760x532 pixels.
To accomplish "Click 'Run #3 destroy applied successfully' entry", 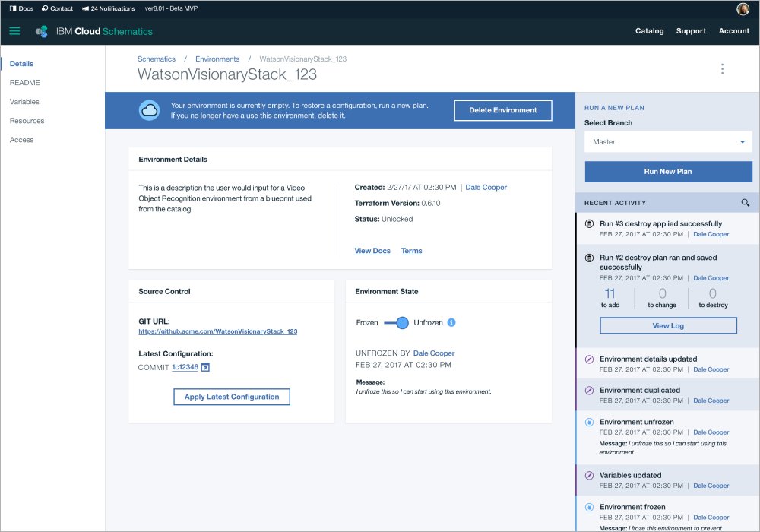I will (x=660, y=224).
